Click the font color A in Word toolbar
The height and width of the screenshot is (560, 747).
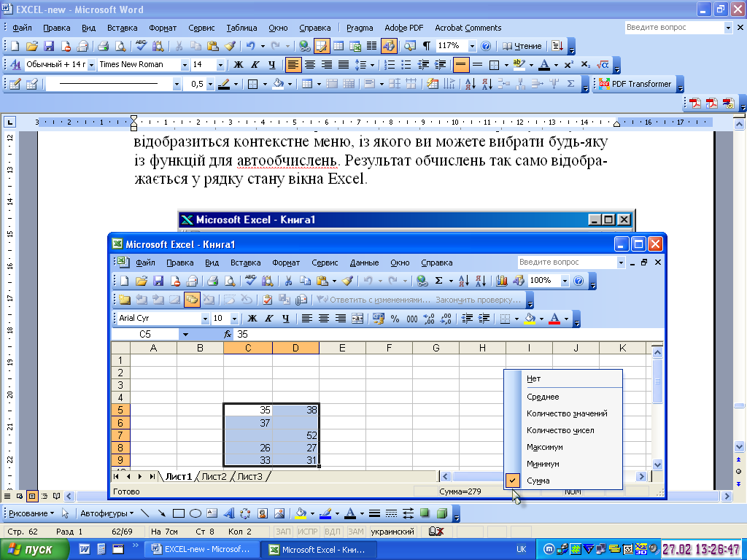tap(544, 65)
